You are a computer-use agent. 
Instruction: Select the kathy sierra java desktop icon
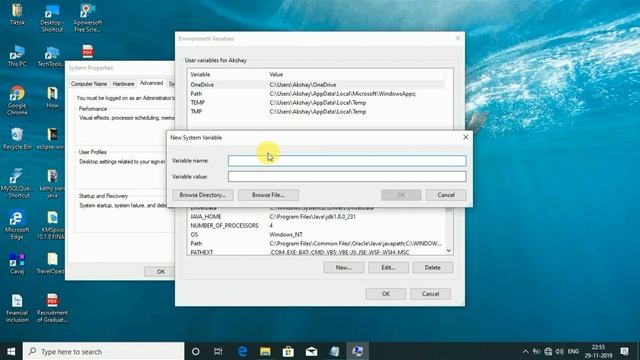[x=52, y=183]
